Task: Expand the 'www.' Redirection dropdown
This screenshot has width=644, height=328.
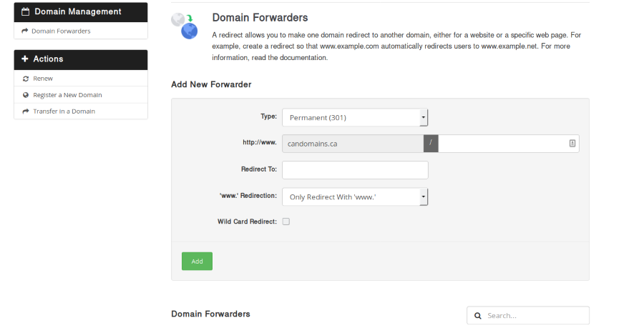Action: pos(355,197)
